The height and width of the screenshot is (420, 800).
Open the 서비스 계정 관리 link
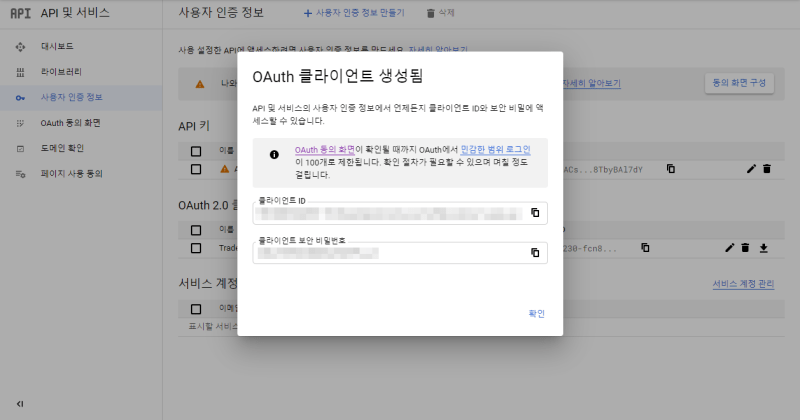[743, 284]
